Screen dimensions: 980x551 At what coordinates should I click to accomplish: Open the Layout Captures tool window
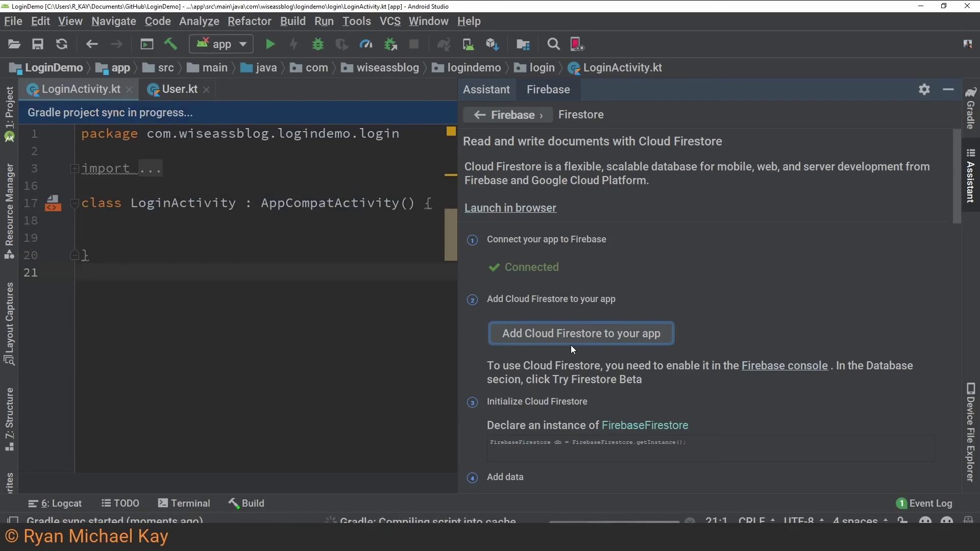[x=9, y=324]
